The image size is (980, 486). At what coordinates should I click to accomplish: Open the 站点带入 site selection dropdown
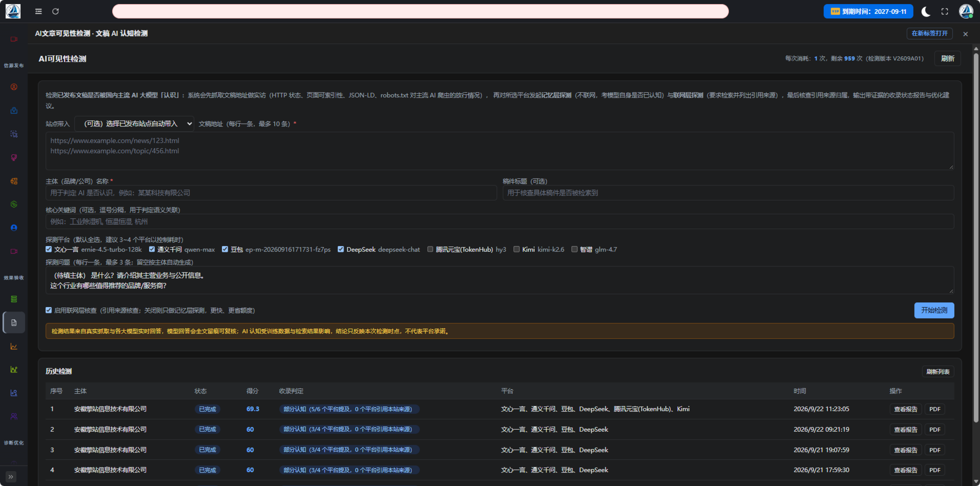(x=134, y=124)
